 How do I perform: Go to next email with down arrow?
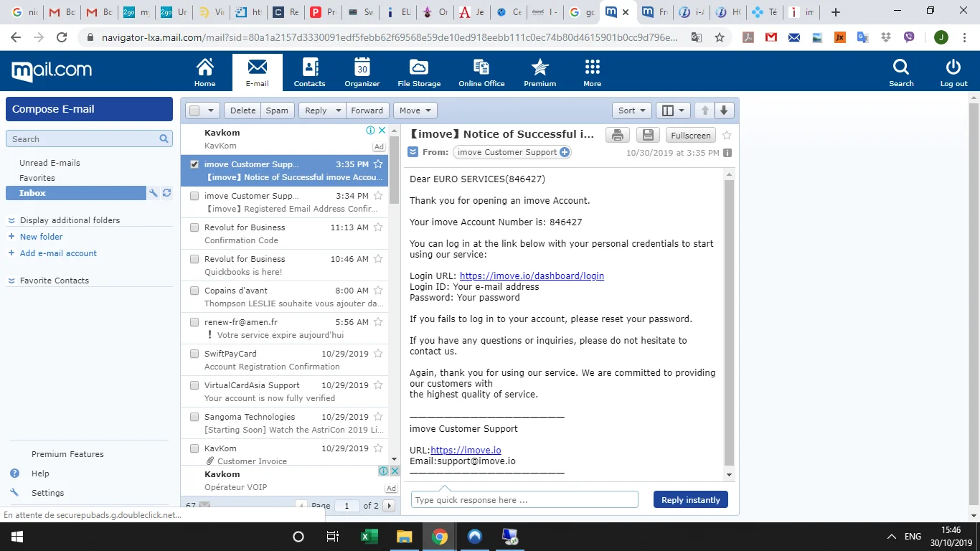(723, 110)
